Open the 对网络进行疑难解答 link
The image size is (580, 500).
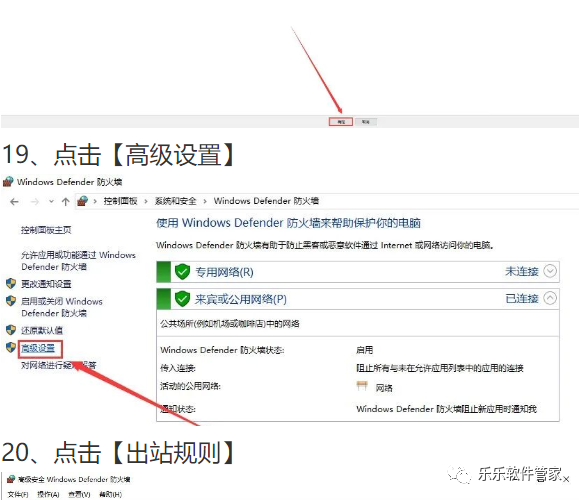pos(58,365)
